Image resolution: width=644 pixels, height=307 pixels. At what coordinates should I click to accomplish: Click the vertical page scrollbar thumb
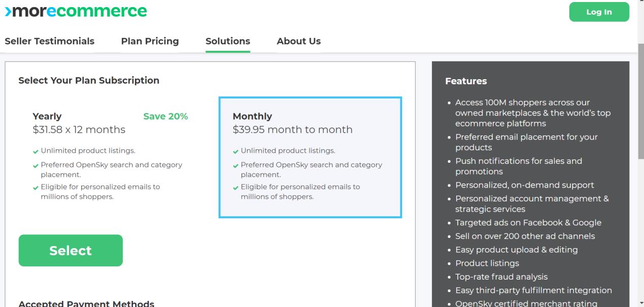(x=640, y=101)
